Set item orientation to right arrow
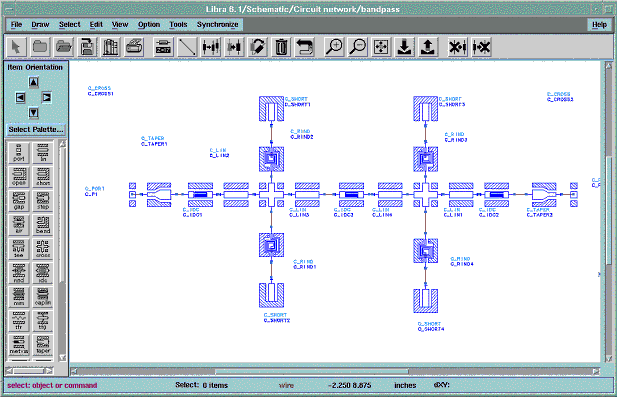The image size is (617, 397). coord(46,97)
